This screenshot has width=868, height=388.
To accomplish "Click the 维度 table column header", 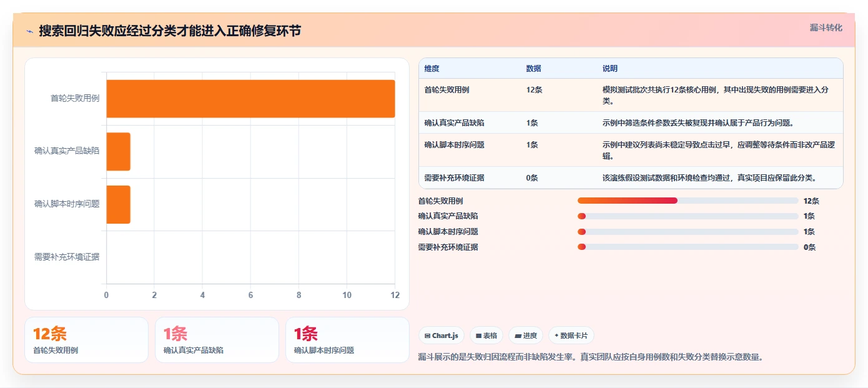I will pyautogui.click(x=432, y=69).
